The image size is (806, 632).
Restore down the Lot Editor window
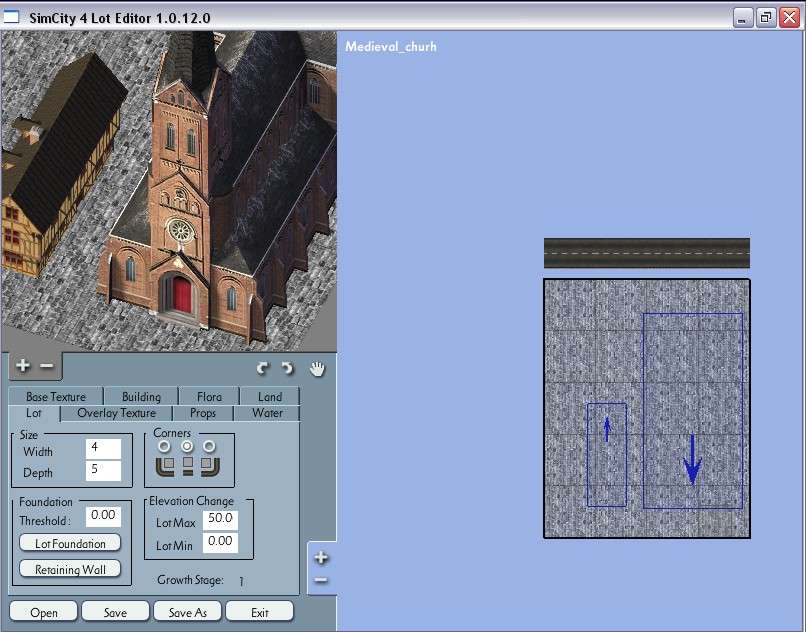pos(765,18)
